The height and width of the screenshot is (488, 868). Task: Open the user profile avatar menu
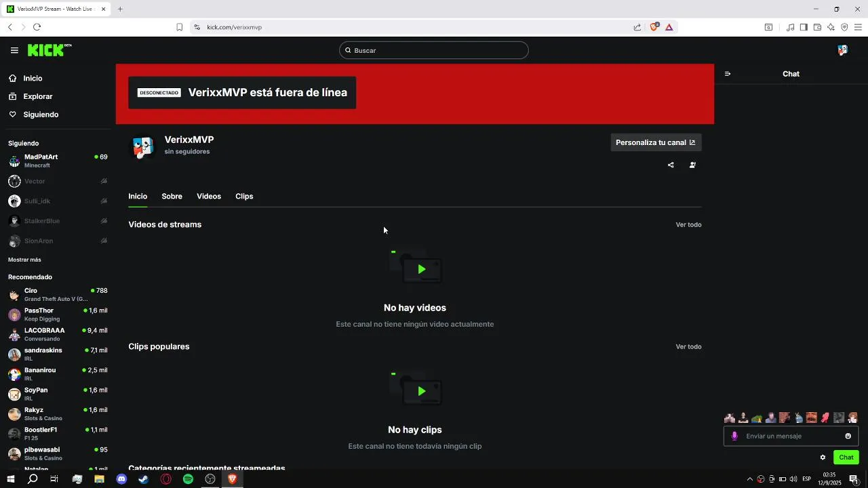pyautogui.click(x=843, y=50)
